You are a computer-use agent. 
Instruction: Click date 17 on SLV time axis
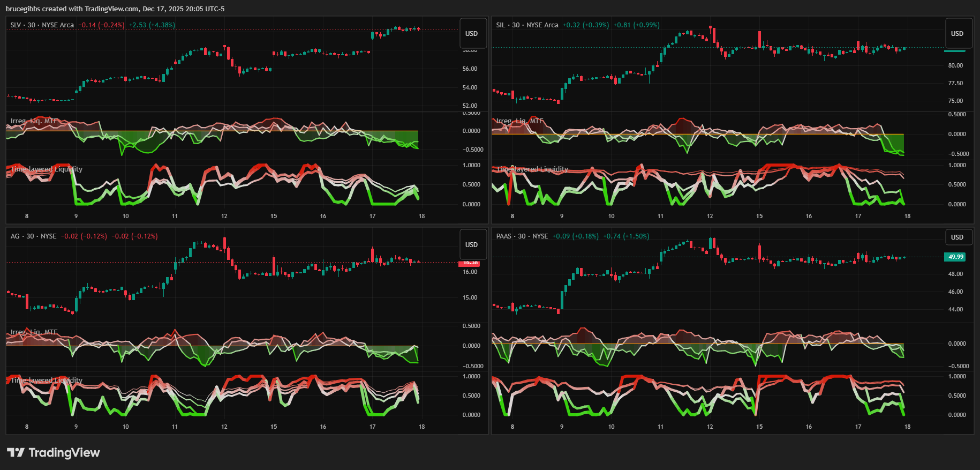(x=372, y=216)
